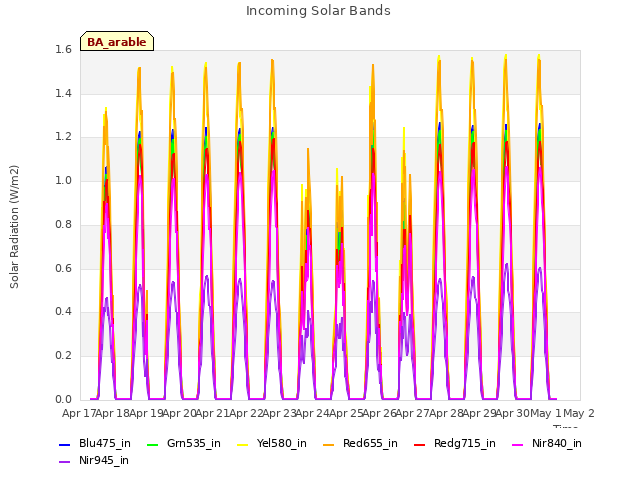Click the Apr 26 x-axis date label

380,414
